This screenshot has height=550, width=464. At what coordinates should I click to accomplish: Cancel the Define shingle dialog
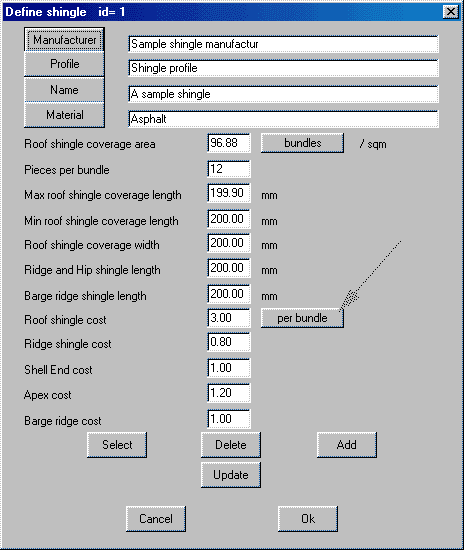[x=156, y=519]
